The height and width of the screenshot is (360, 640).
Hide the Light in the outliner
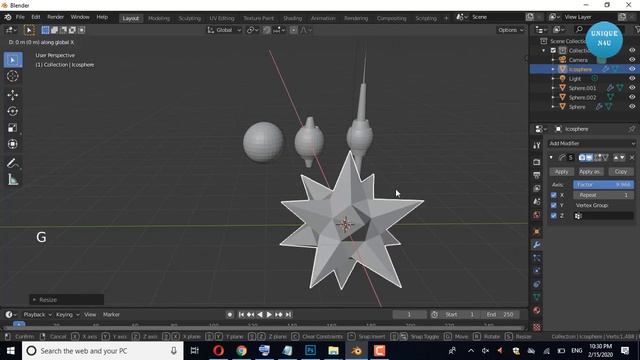pos(632,78)
